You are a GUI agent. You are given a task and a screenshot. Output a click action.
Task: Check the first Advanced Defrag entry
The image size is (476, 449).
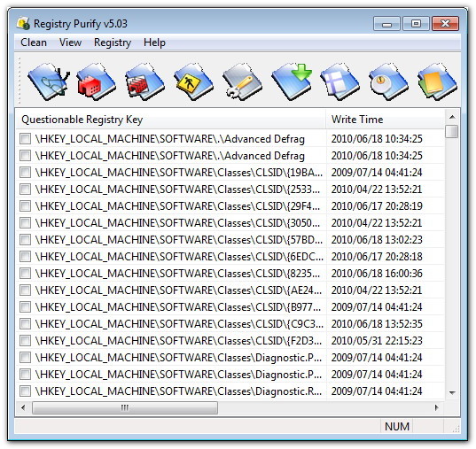click(x=25, y=139)
